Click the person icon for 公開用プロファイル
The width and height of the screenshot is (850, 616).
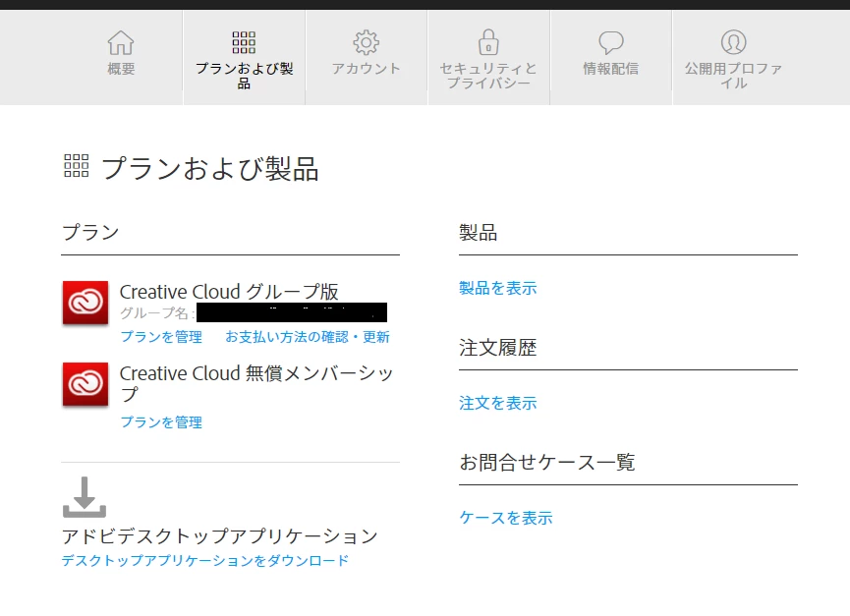click(x=733, y=41)
